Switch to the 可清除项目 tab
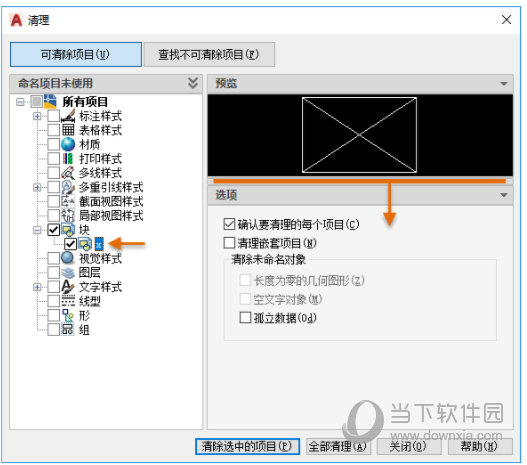 pos(76,54)
